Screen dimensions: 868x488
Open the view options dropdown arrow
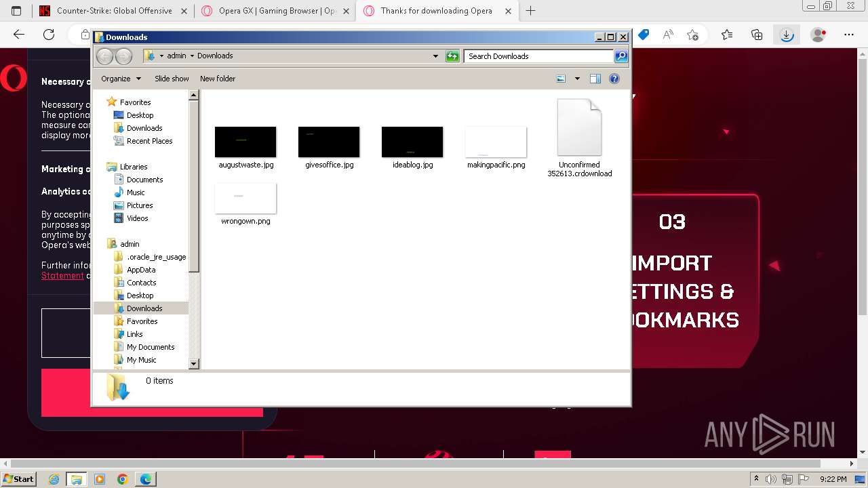(577, 79)
